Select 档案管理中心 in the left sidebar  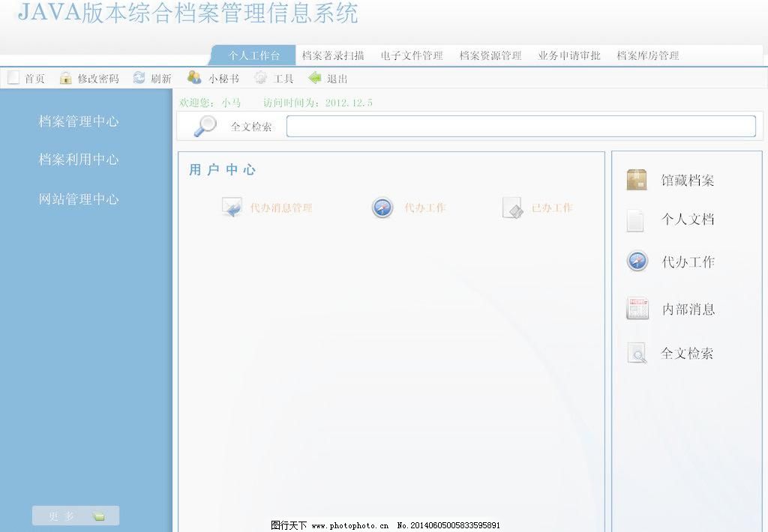[79, 121]
